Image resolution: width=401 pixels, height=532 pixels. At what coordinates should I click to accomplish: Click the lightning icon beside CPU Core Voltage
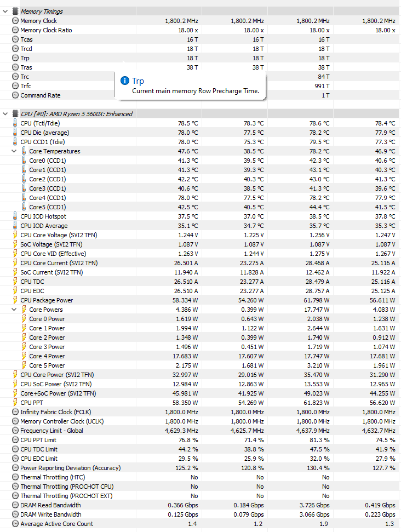15,235
